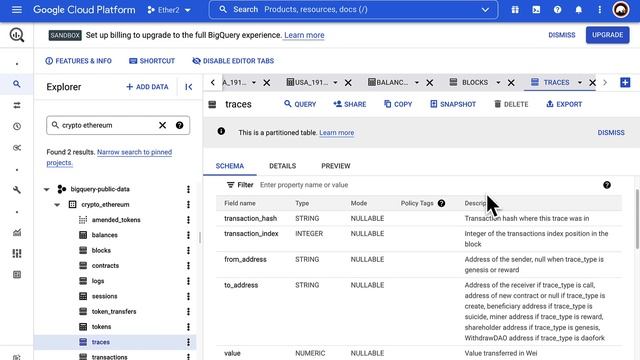The image size is (640, 360).
Task: Create Snapshot of traces table
Action: (x=453, y=104)
